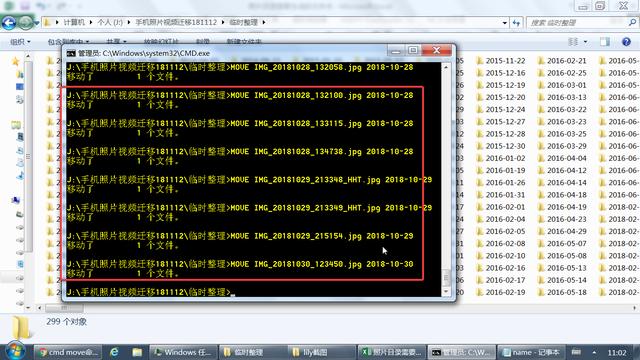Viewport: 640px width, 360px height.
Task: Select the folder named 2016-02-10
Action: (505, 256)
